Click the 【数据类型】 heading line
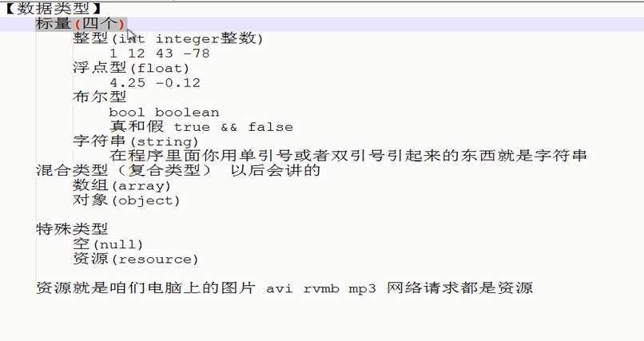 [54, 9]
